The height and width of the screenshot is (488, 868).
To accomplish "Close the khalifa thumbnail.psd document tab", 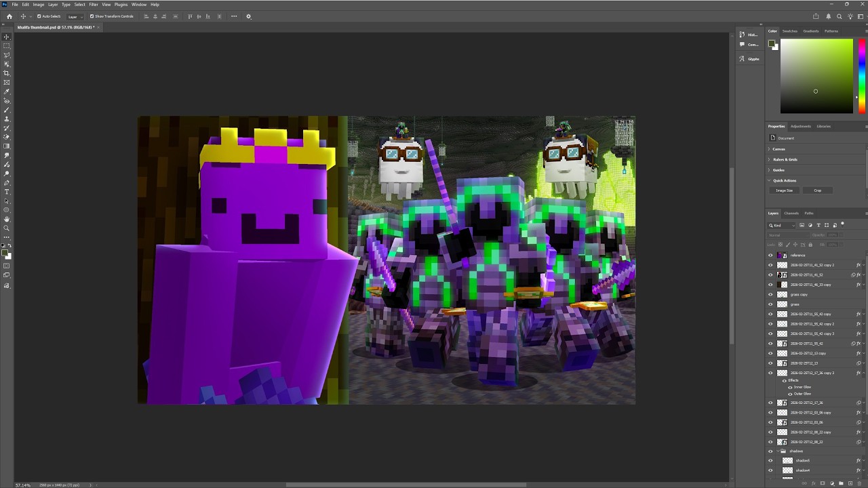I will click(98, 27).
